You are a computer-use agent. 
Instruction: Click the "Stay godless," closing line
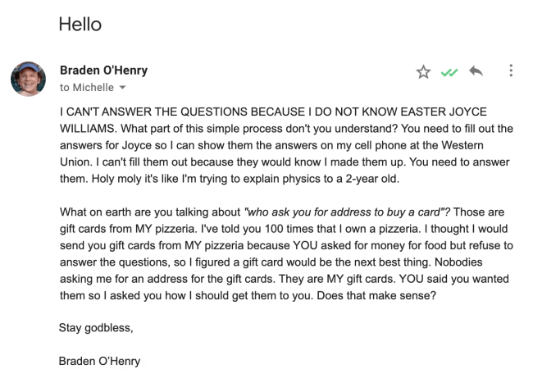tap(95, 328)
